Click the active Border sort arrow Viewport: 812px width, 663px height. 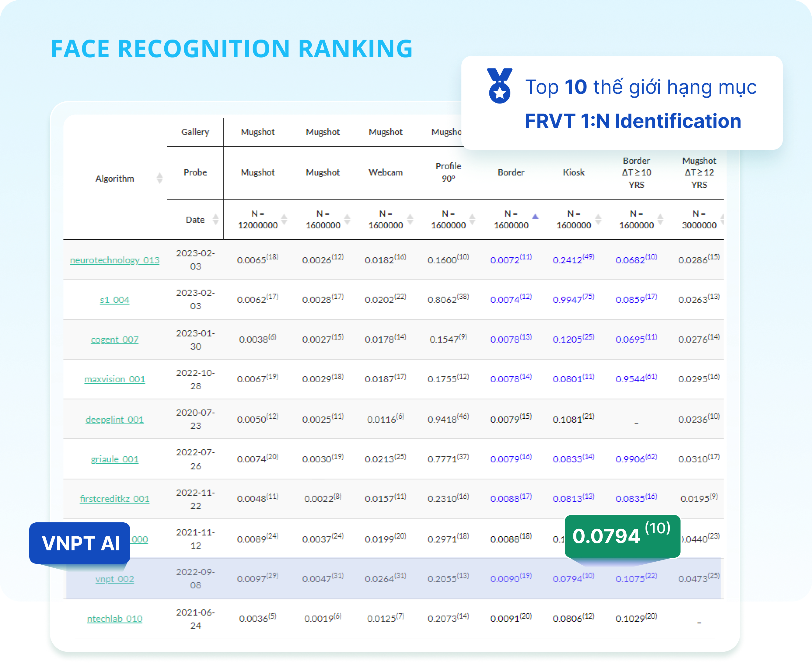535,216
